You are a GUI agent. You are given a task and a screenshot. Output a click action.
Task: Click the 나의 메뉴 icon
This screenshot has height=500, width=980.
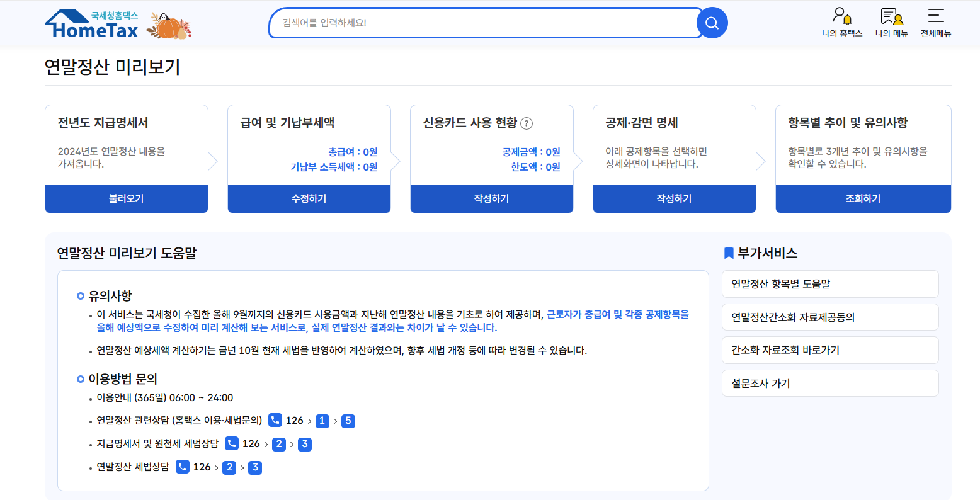click(890, 16)
